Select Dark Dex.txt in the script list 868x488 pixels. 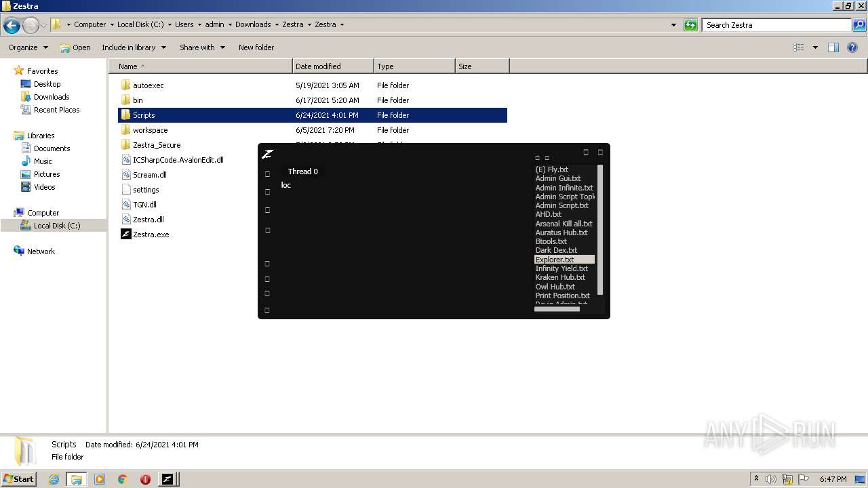(x=556, y=250)
